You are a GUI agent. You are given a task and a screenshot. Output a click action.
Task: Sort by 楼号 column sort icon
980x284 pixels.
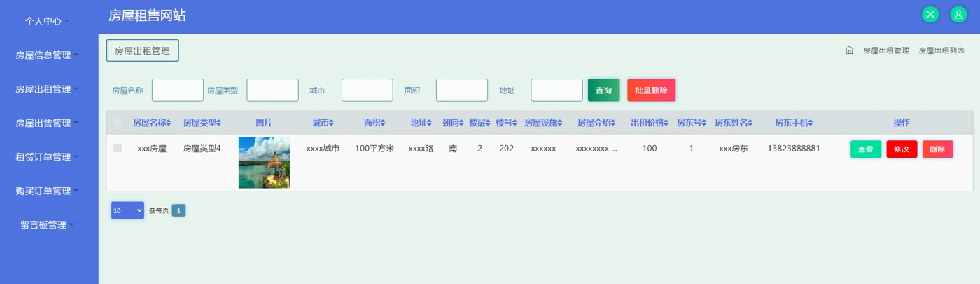(x=514, y=123)
